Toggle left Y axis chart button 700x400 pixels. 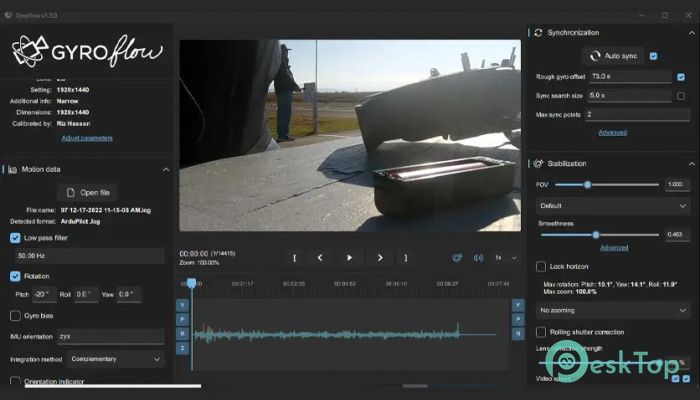pos(183,305)
